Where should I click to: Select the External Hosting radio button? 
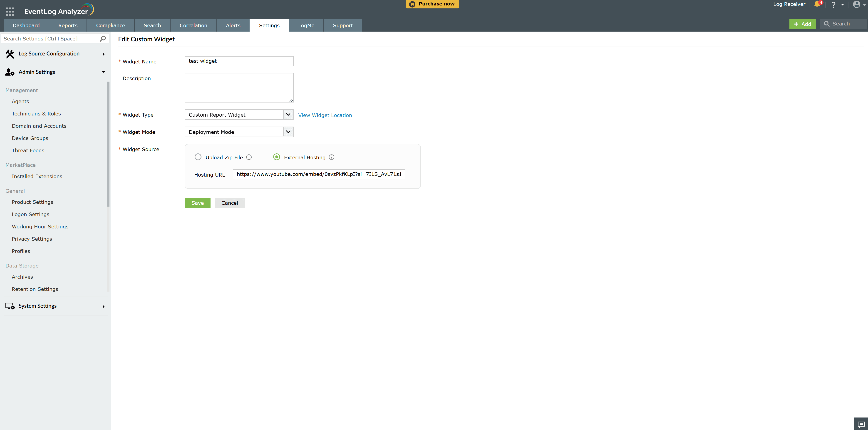(276, 157)
